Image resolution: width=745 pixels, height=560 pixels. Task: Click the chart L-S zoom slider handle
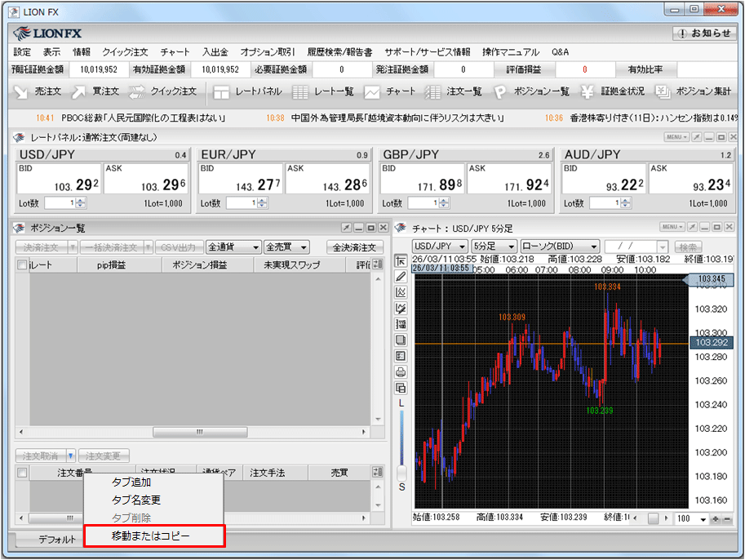pyautogui.click(x=401, y=473)
